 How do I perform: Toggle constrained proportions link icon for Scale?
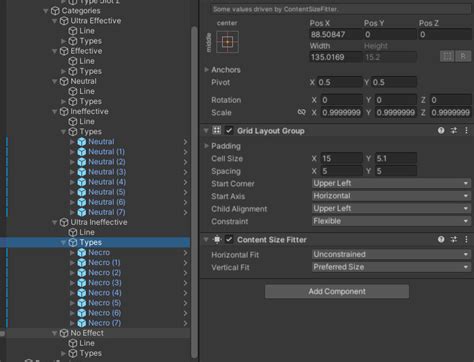tap(301, 112)
